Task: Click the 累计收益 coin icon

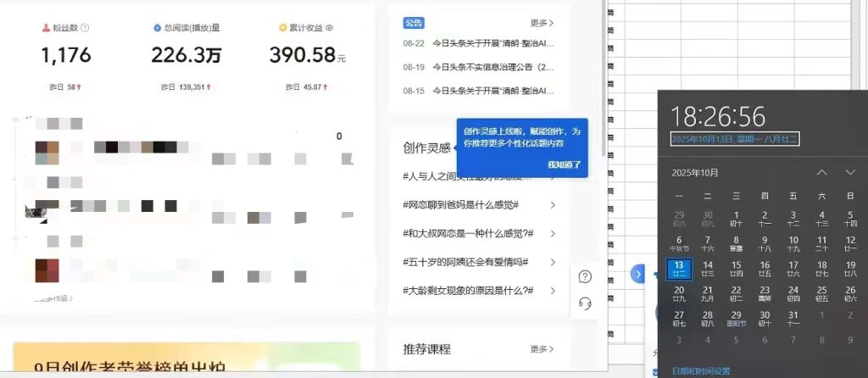Action: tap(283, 28)
